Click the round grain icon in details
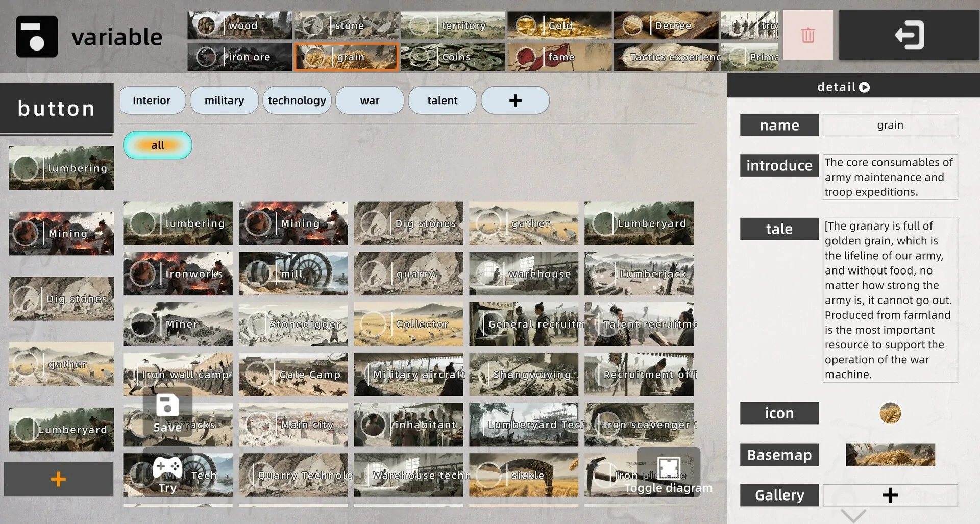 point(890,413)
